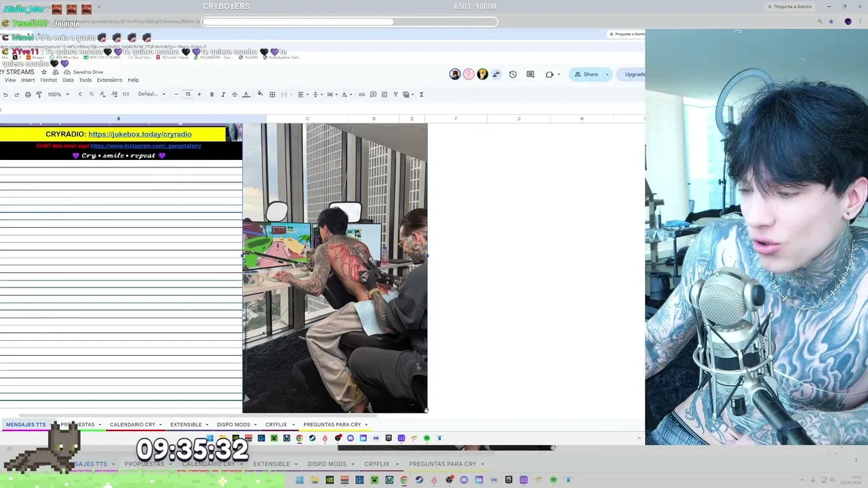Open the Help menu
This screenshot has width=868, height=488.
133,80
